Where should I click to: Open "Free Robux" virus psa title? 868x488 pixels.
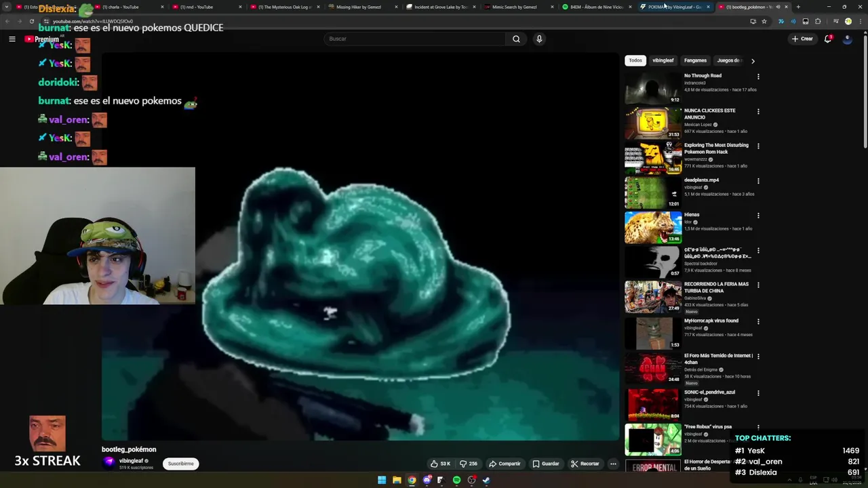point(708,427)
